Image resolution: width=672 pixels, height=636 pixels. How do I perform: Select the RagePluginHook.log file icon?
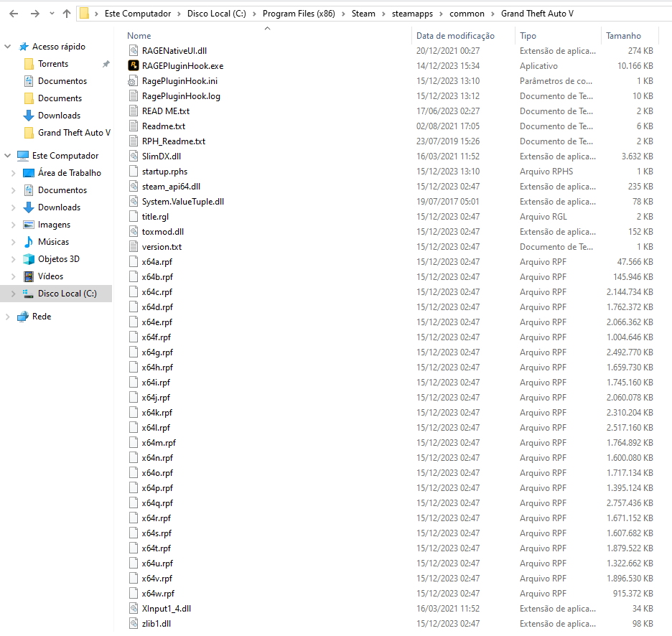click(134, 95)
